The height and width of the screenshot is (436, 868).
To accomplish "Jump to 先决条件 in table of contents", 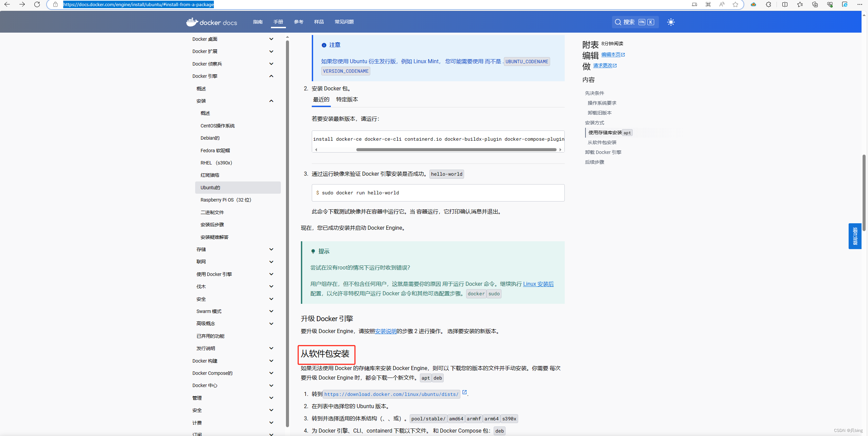I will pos(594,93).
